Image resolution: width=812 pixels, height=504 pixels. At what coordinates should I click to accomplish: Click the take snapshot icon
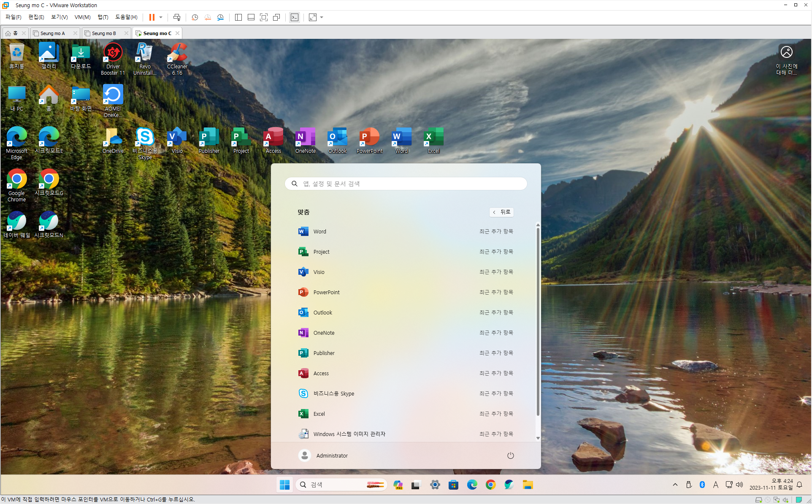coord(195,17)
